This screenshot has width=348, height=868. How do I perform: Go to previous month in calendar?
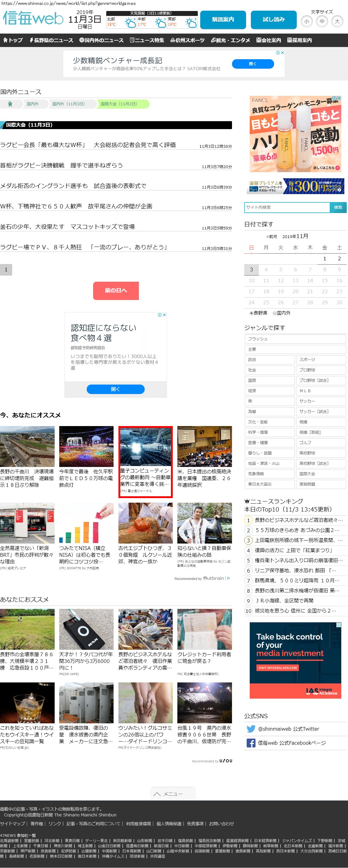271,237
